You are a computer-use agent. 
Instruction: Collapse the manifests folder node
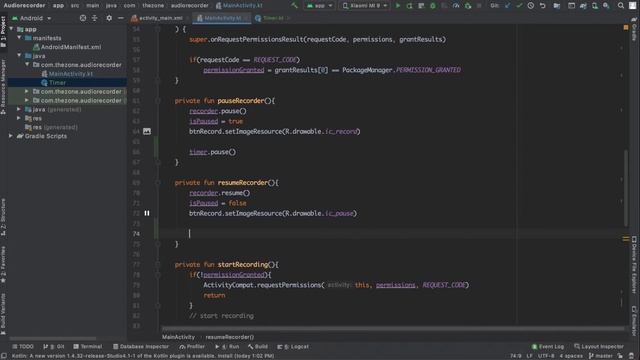pyautogui.click(x=19, y=38)
